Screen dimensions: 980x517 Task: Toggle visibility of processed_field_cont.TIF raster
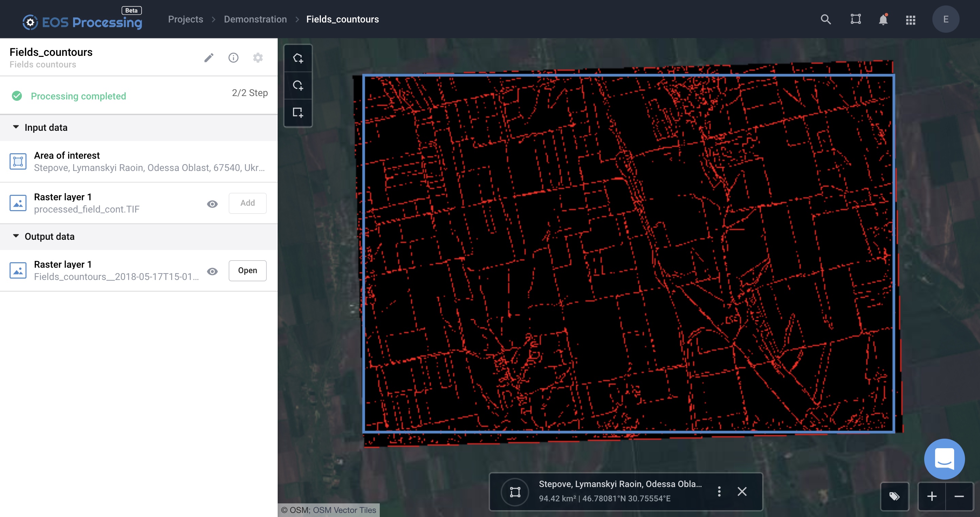tap(212, 204)
